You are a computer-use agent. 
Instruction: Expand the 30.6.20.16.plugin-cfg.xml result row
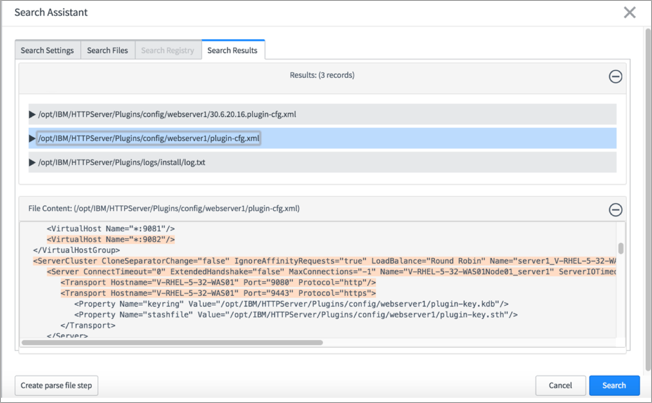pos(32,114)
